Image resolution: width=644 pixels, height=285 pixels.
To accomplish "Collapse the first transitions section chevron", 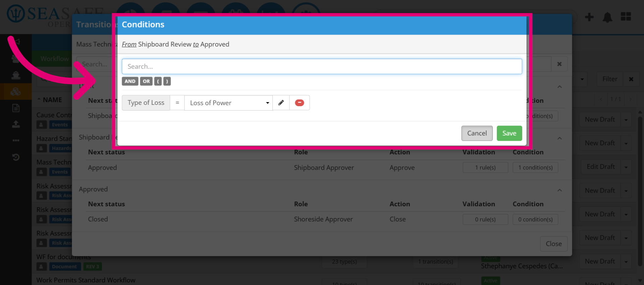I will [x=559, y=87].
